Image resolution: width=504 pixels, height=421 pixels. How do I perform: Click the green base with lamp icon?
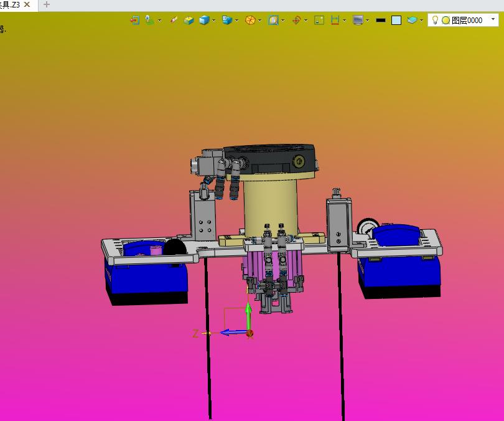149,20
